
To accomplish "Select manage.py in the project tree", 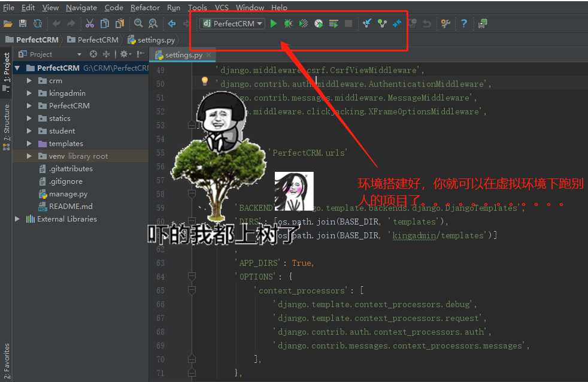I will (63, 194).
